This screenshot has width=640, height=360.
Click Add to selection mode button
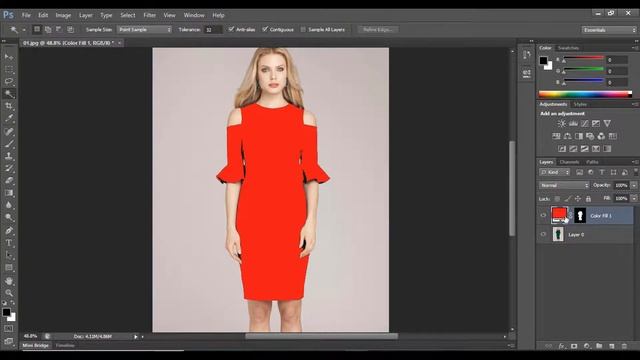coord(48,29)
